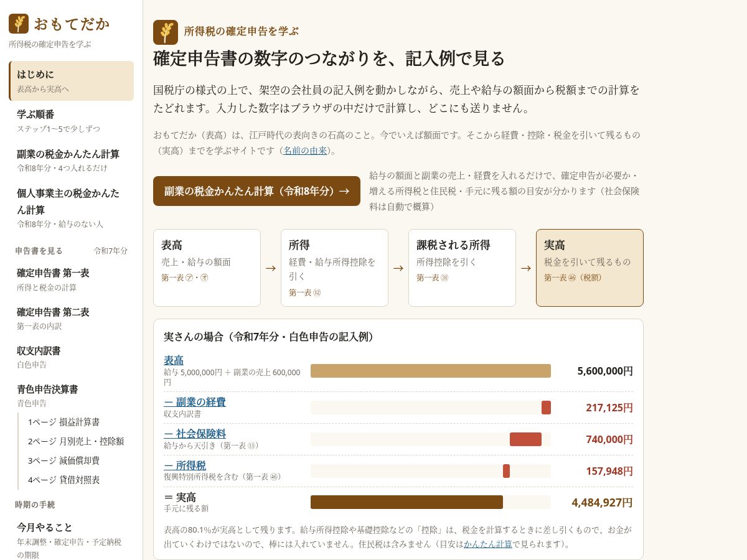Click the red 副業の経費 bar segment

(546, 408)
